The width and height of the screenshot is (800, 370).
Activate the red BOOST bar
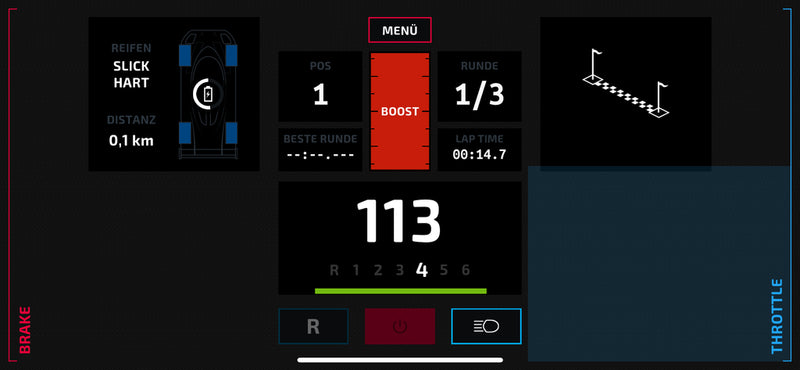[400, 111]
